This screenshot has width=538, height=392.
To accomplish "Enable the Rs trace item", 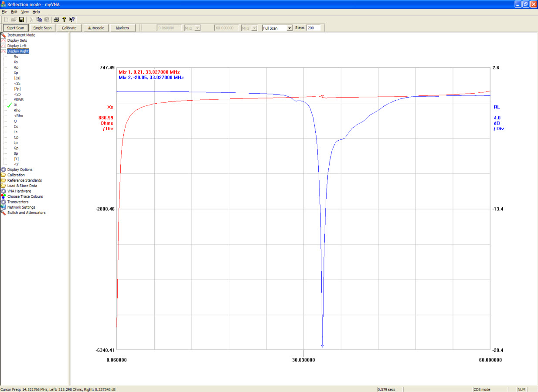I will (x=16, y=57).
